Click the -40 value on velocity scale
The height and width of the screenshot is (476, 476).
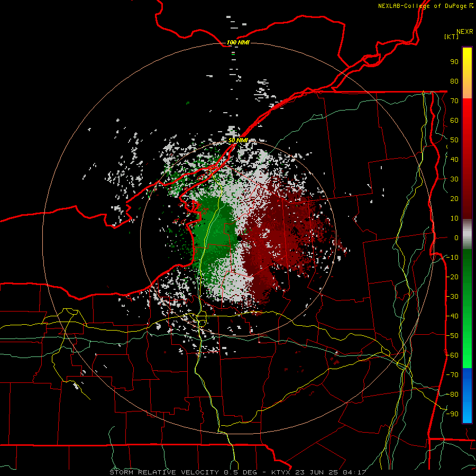452,316
